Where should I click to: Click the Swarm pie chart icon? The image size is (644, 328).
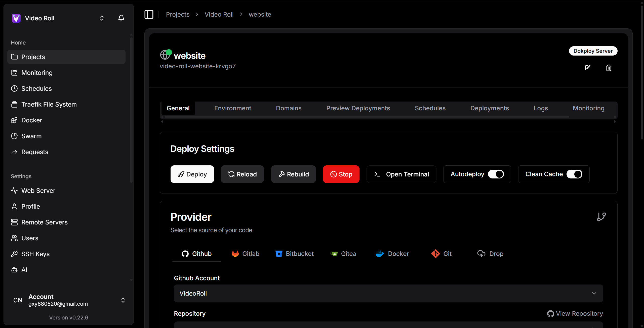14,136
